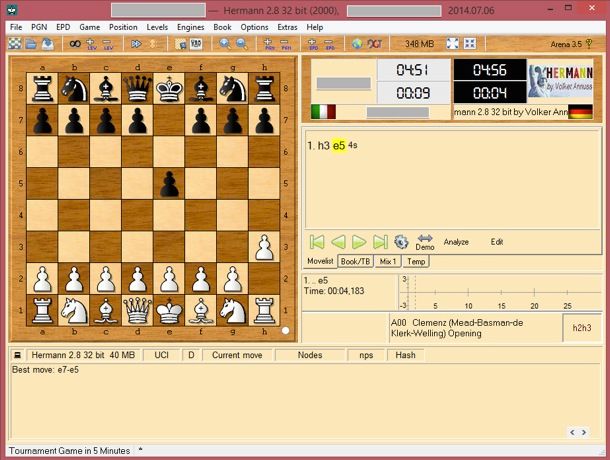Select the h3 move in movelist

[324, 146]
